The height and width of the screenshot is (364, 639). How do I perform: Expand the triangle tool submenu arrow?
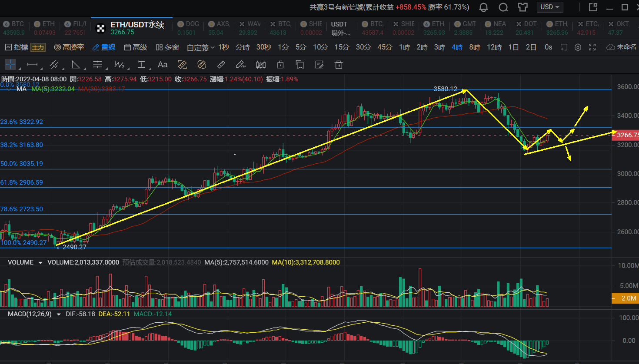click(84, 69)
